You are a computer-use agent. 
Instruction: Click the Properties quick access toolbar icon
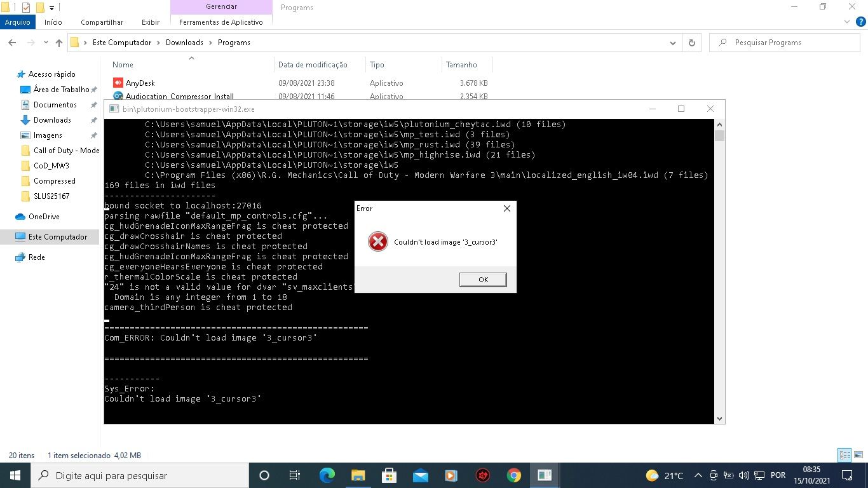click(26, 8)
